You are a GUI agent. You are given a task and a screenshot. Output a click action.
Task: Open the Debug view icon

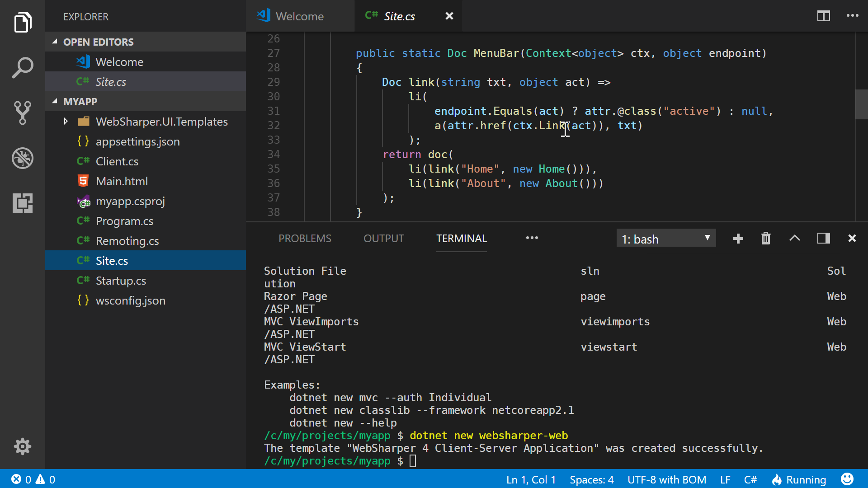(23, 158)
